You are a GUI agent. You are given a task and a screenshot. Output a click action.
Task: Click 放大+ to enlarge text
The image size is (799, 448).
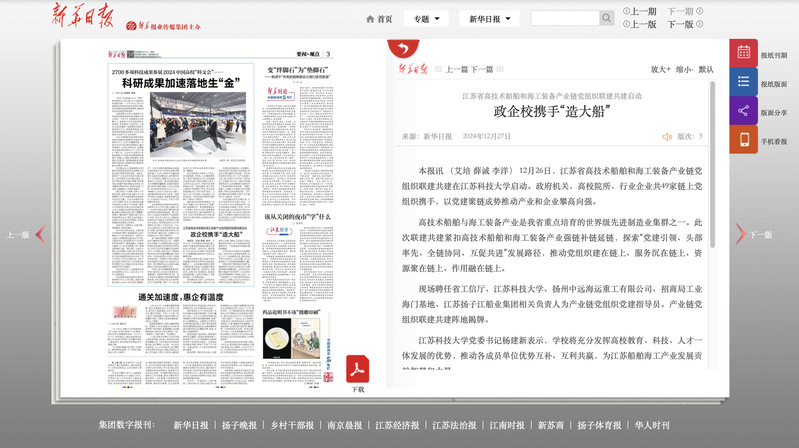coord(661,70)
